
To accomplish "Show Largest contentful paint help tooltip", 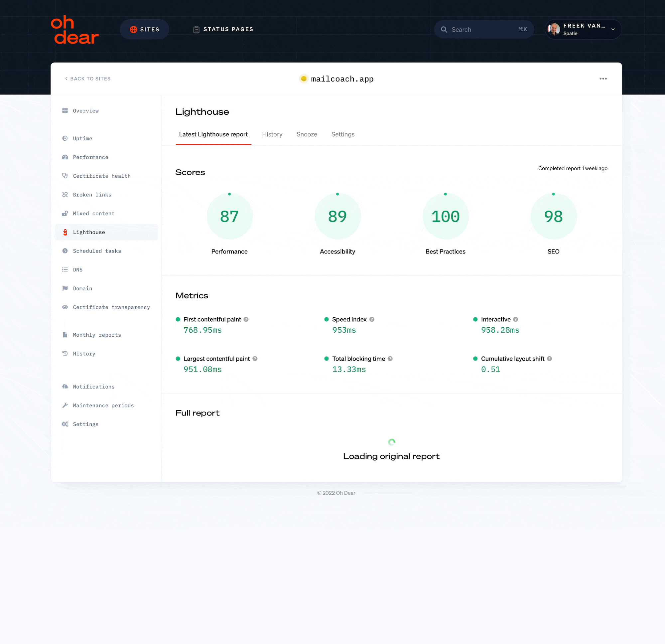I will [x=255, y=359].
